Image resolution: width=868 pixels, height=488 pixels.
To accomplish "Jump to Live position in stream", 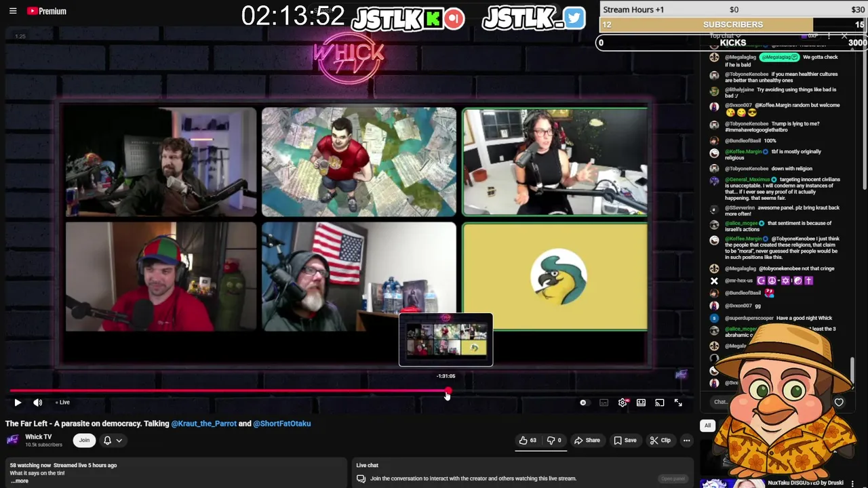I will coord(62,403).
